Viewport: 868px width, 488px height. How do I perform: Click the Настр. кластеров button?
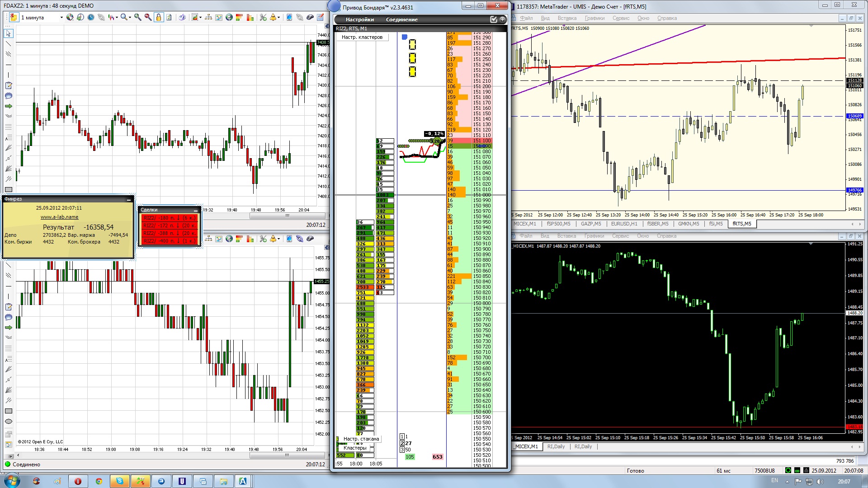[362, 37]
